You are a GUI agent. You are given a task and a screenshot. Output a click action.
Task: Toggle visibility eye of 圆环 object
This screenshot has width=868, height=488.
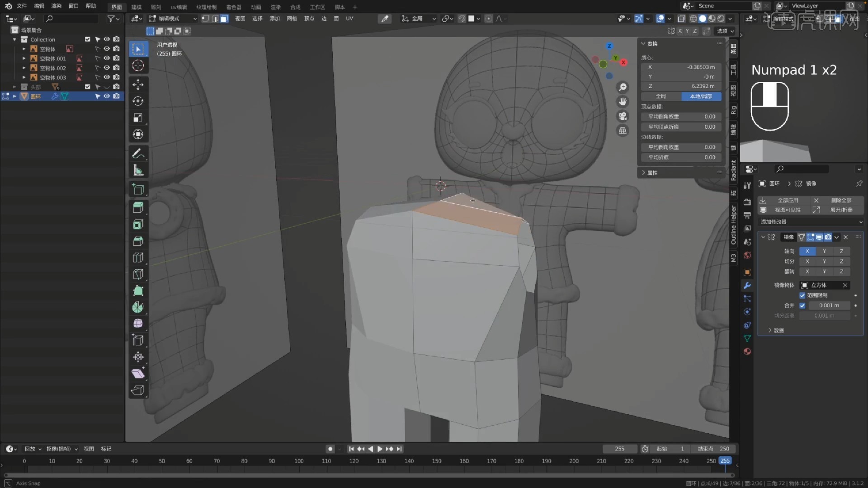(x=107, y=96)
